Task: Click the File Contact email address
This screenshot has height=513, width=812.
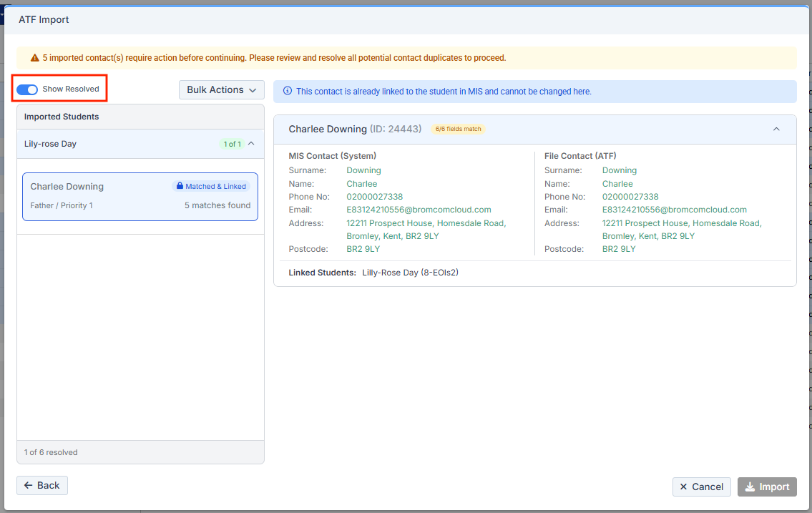Action: pyautogui.click(x=674, y=210)
